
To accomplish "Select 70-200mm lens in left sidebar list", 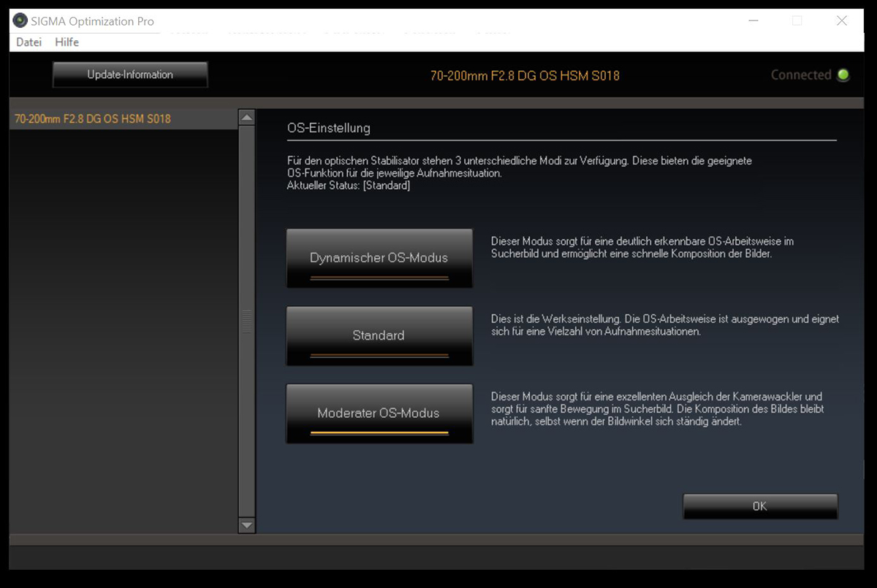I will pyautogui.click(x=93, y=118).
